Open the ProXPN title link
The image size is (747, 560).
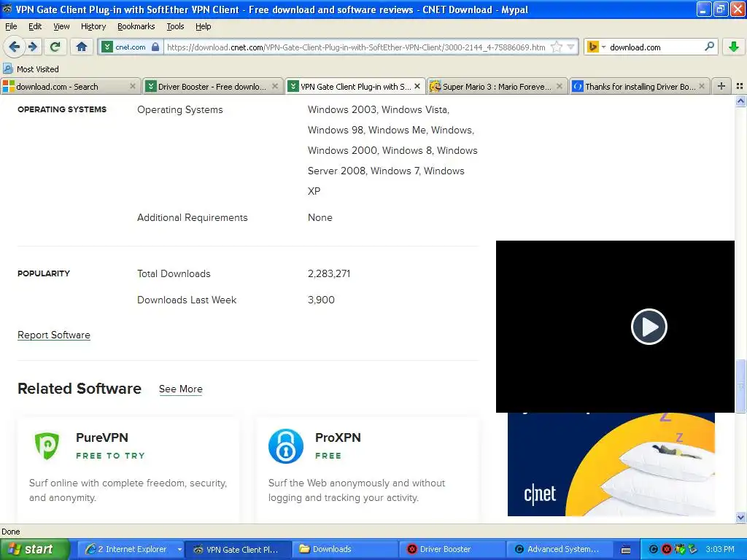338,437
